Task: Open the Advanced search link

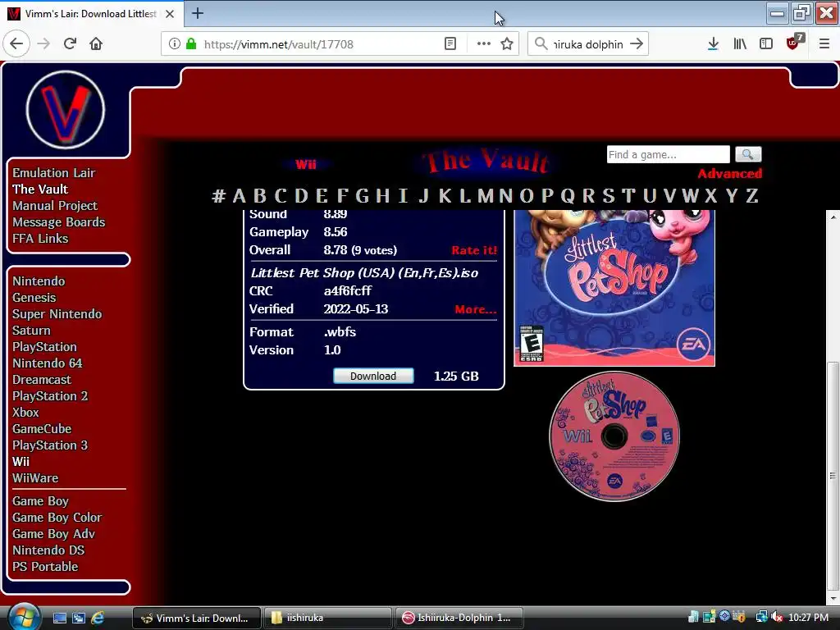Action: (729, 174)
